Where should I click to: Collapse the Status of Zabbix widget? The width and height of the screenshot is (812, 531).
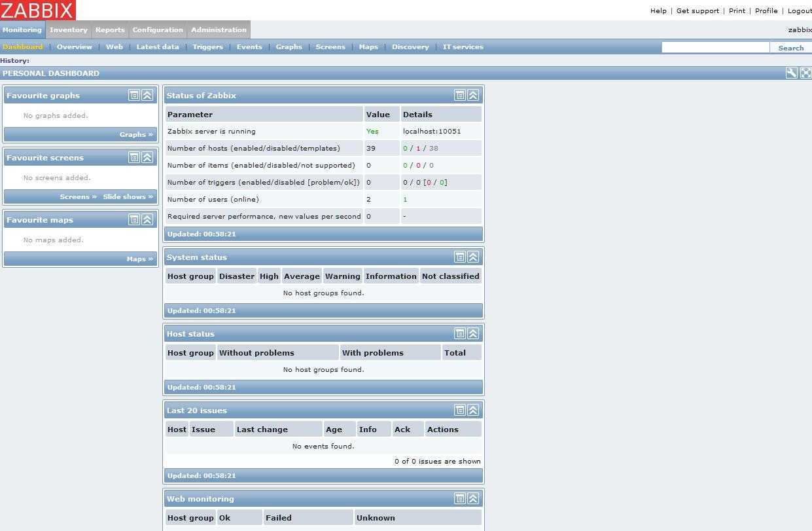pos(473,95)
